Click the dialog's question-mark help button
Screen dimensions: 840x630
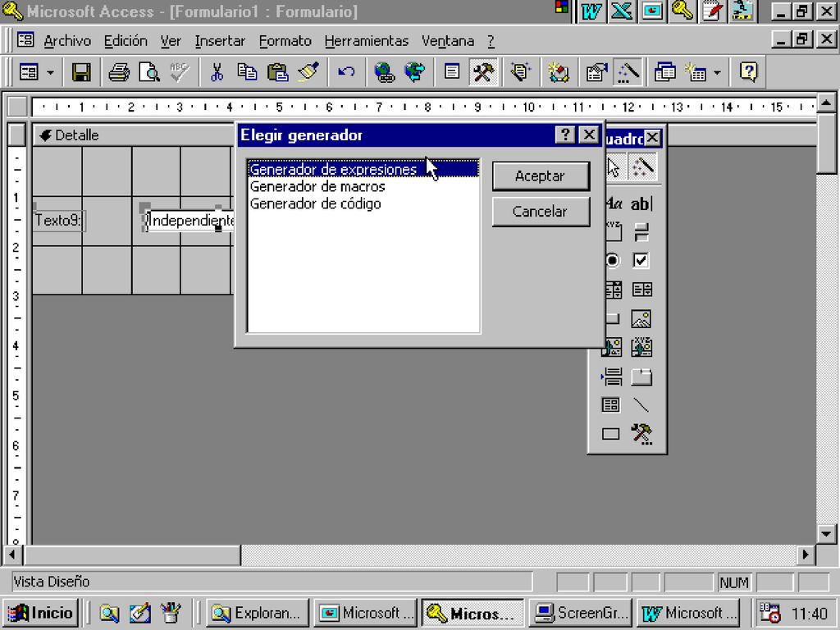pyautogui.click(x=565, y=135)
